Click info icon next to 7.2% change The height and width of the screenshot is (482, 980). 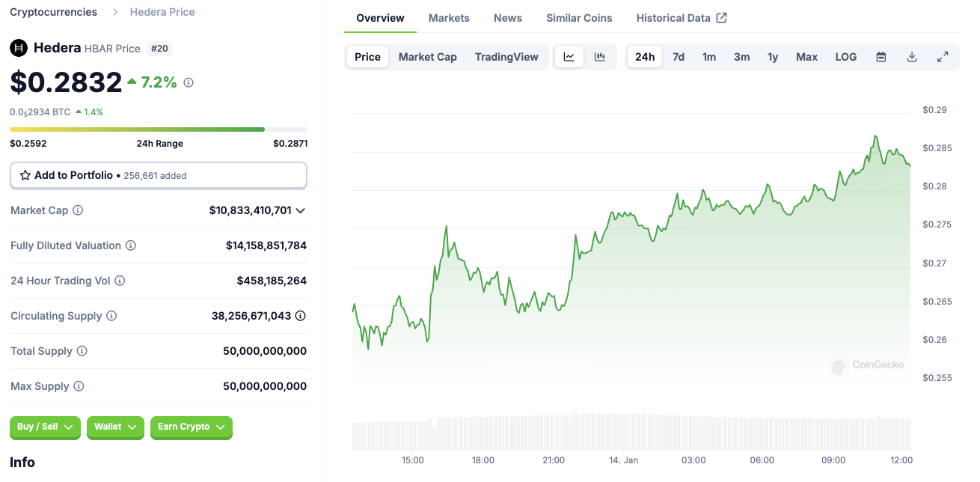point(189,82)
